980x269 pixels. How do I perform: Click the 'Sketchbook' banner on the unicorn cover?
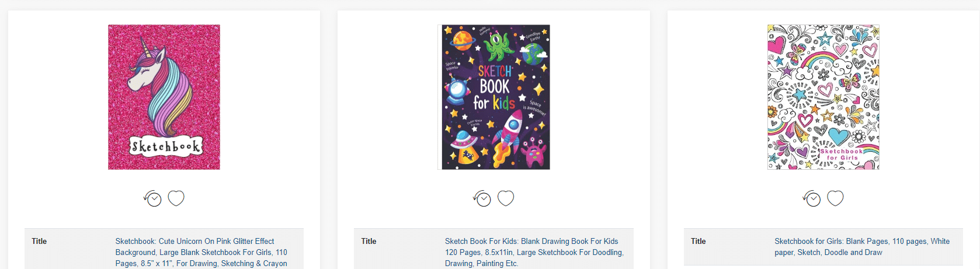click(165, 146)
